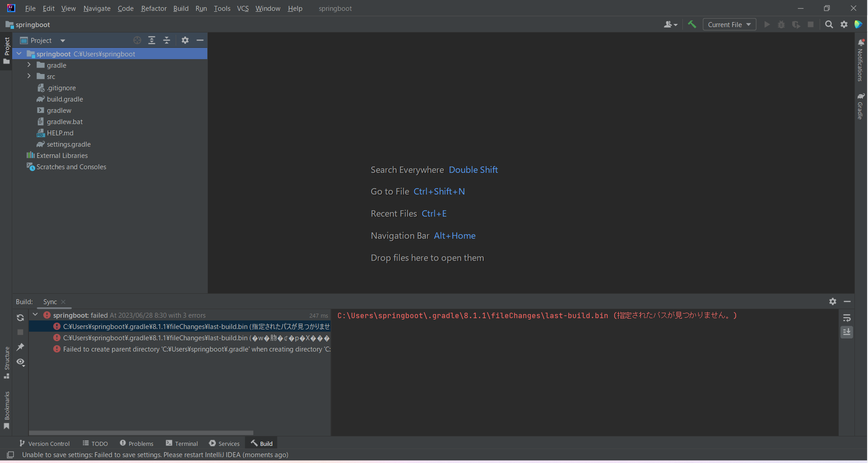Click the Run with Coverage icon
Screen dimensions: 868x463
[796, 24]
